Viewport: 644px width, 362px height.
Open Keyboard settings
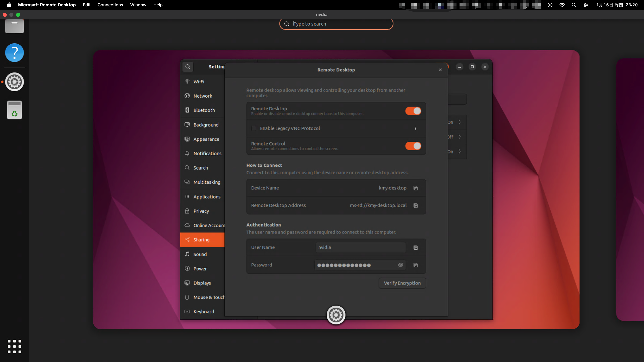click(x=202, y=312)
